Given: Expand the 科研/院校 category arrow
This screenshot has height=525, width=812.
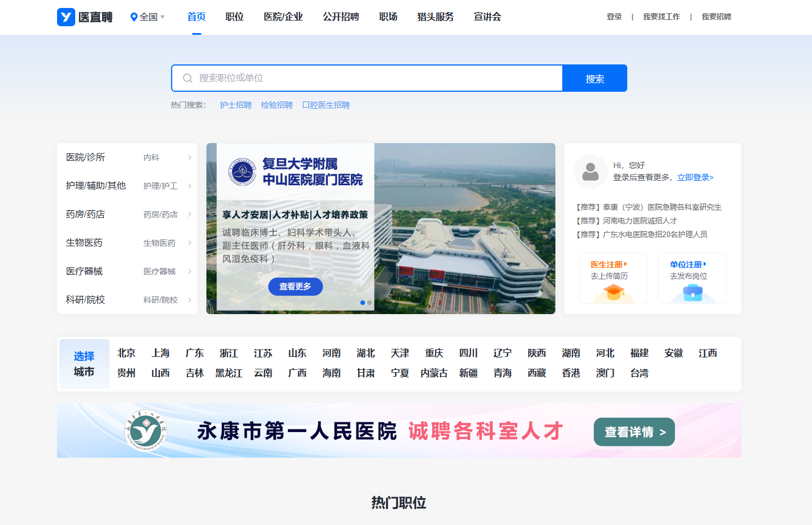Looking at the screenshot, I should point(189,300).
